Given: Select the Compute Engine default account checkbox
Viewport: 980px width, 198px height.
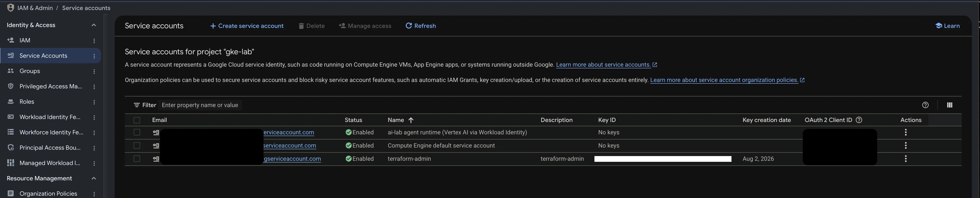Looking at the screenshot, I should pos(137,145).
